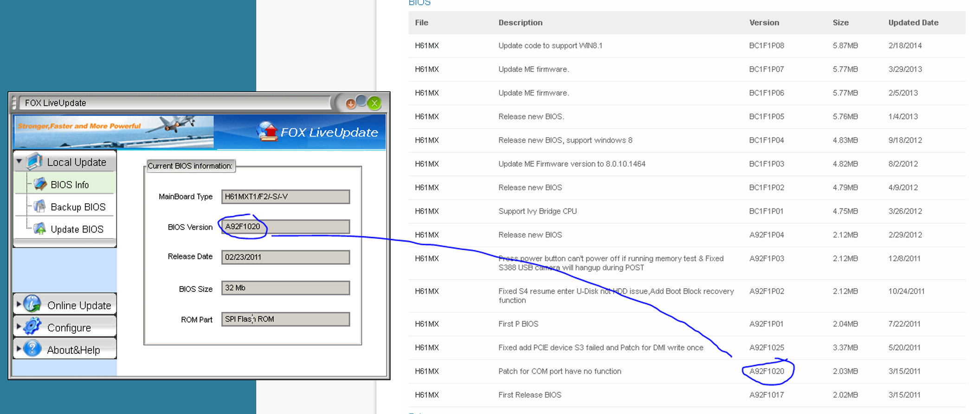Click the BIOS Size field 32 Mb

(285, 288)
